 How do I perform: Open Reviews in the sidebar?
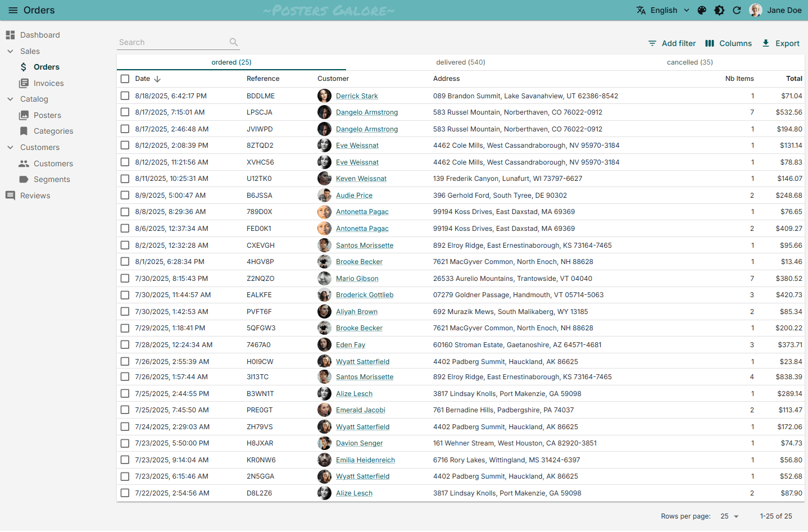click(35, 195)
